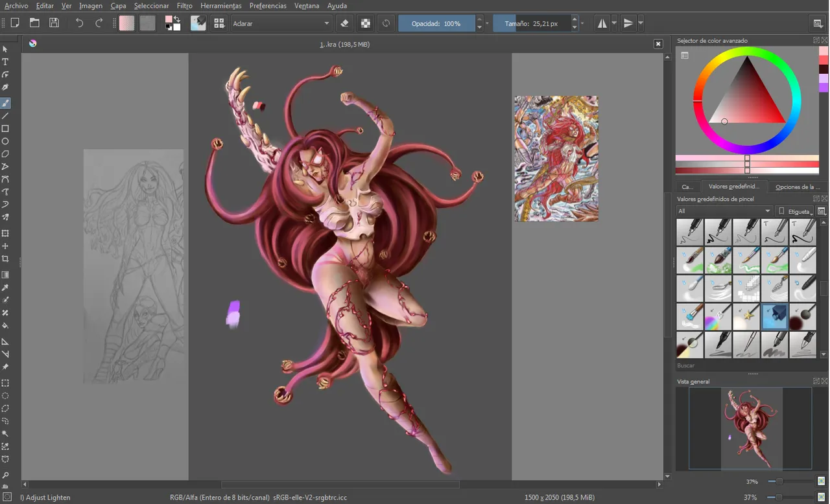Toggle vertical mirror tool
Screen dimensions: 830x504
click(x=628, y=23)
